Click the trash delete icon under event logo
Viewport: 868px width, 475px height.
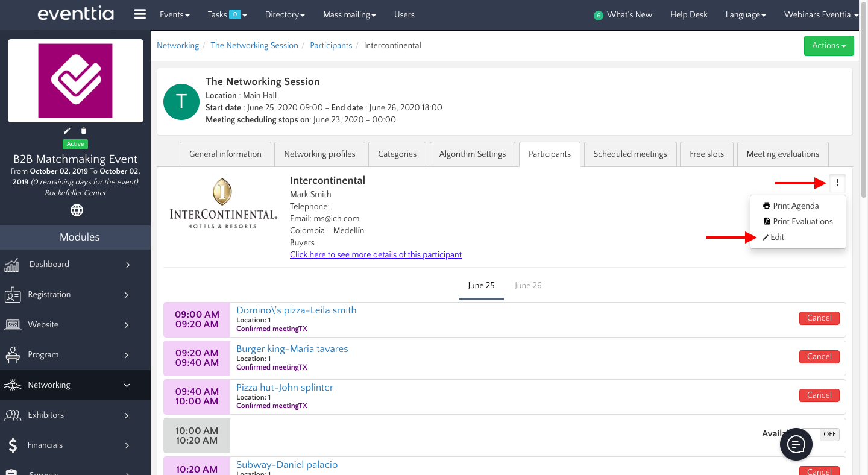84,131
